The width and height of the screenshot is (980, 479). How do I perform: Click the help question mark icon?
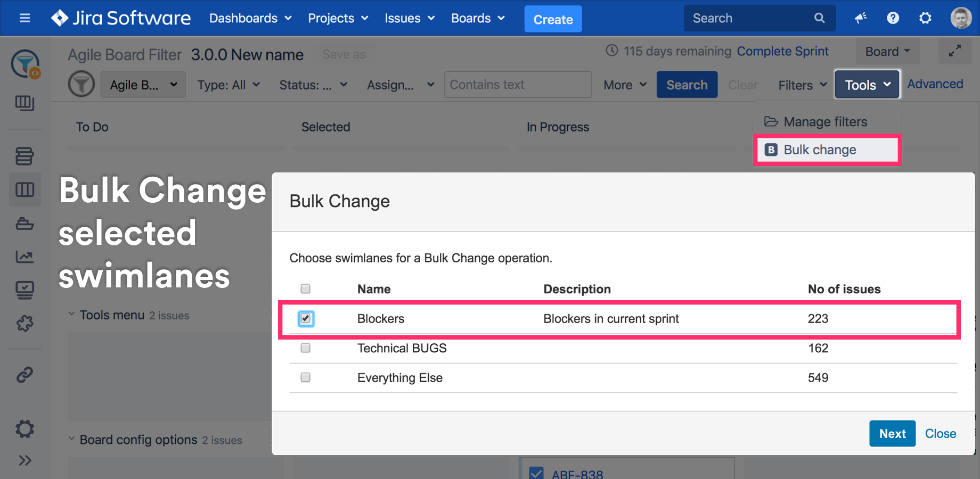[x=893, y=18]
